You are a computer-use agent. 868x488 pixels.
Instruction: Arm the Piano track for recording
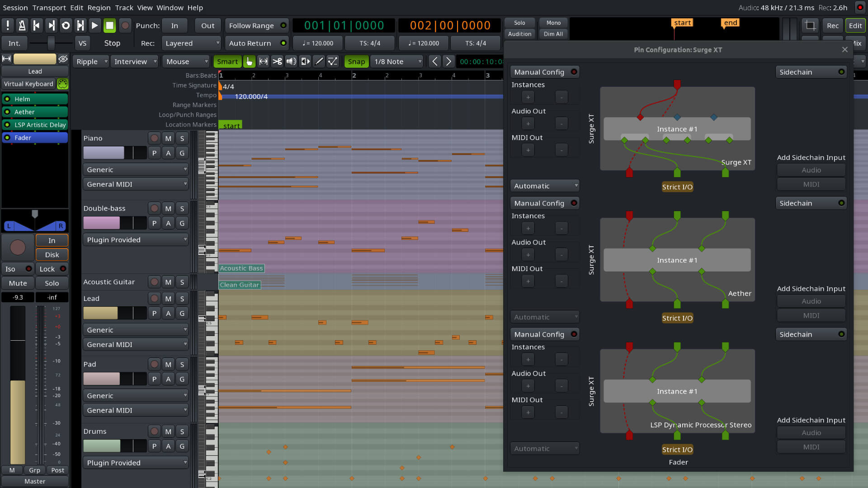coord(154,138)
